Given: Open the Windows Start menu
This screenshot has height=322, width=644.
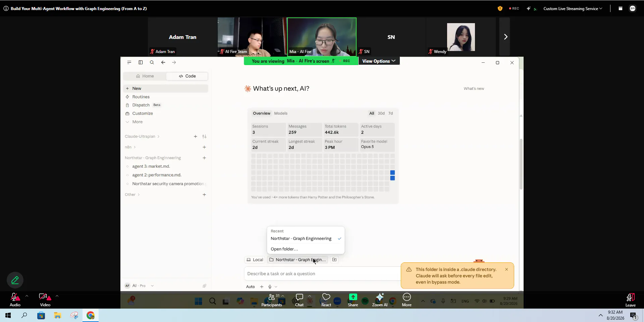Looking at the screenshot, I should point(8,315).
